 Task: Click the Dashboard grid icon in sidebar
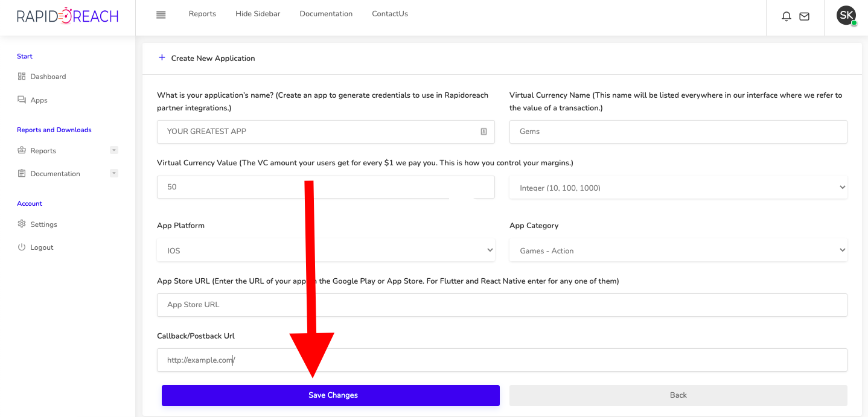(22, 76)
